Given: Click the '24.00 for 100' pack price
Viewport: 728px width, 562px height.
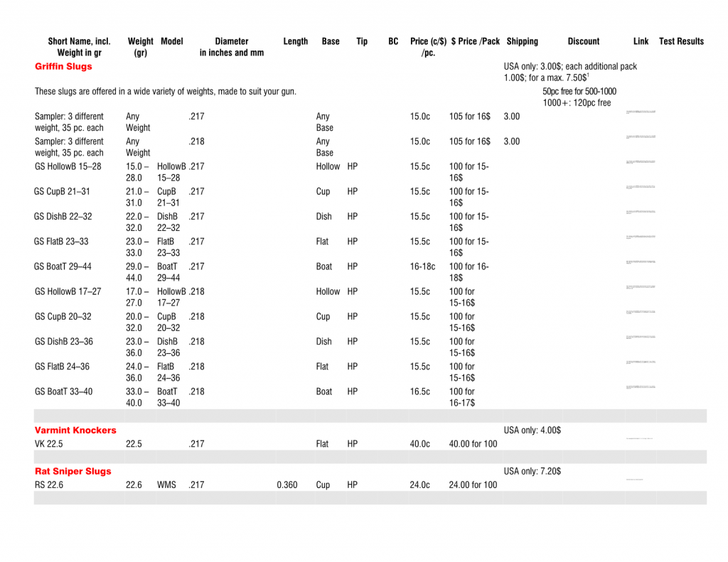Looking at the screenshot, I should coord(473,485).
